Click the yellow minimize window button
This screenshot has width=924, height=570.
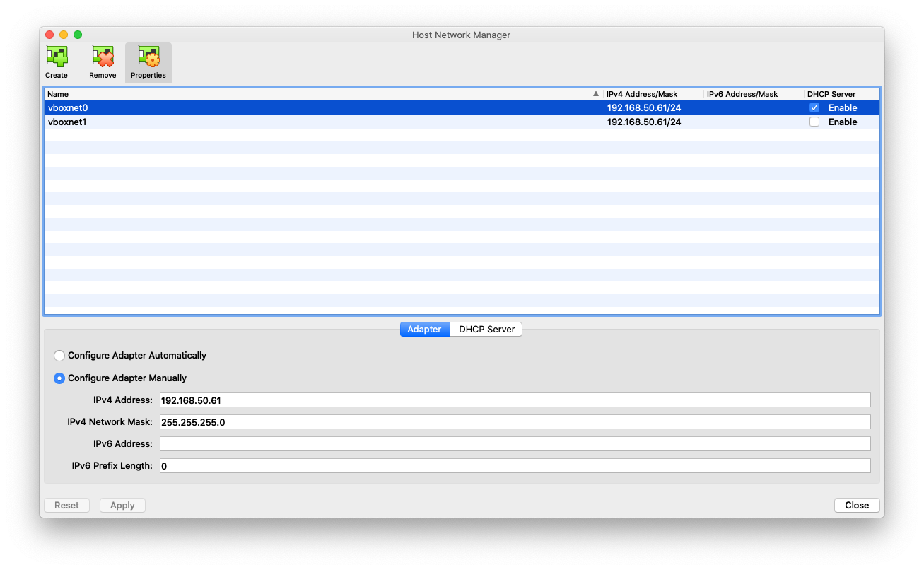[x=64, y=35]
